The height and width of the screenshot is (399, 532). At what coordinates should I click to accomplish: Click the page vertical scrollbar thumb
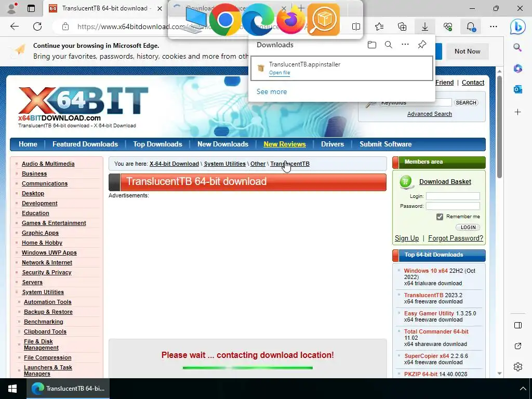point(499,127)
